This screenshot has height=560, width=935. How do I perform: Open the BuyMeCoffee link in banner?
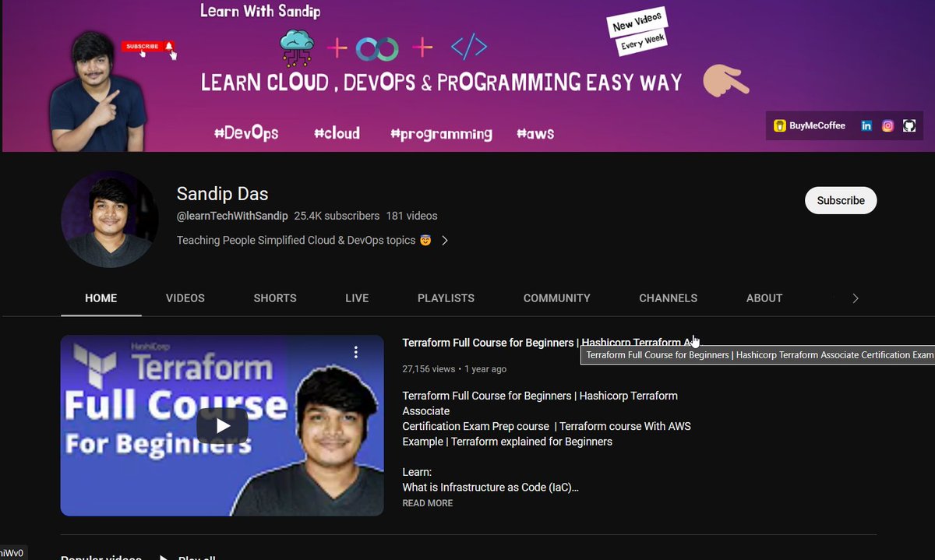coord(810,125)
